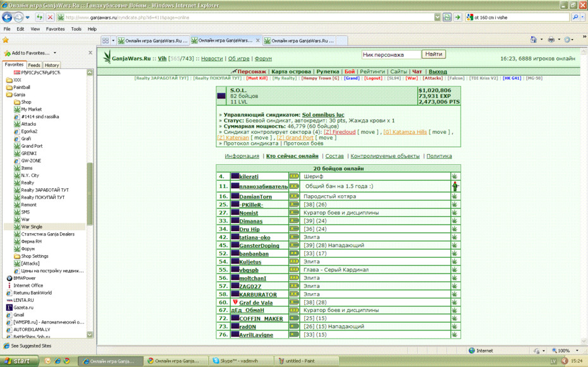Open player vbgspb profile link
The image size is (588, 367).
(x=248, y=270)
